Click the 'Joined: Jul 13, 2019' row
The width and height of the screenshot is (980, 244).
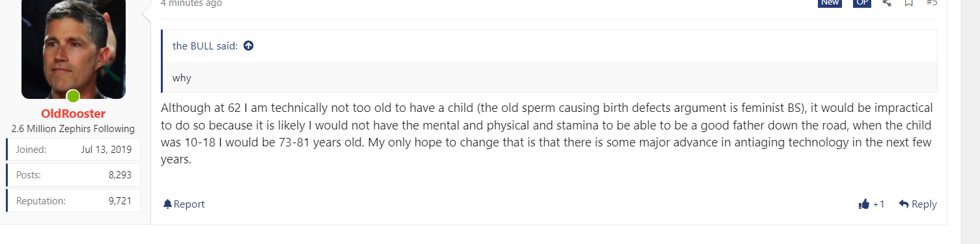73,149
